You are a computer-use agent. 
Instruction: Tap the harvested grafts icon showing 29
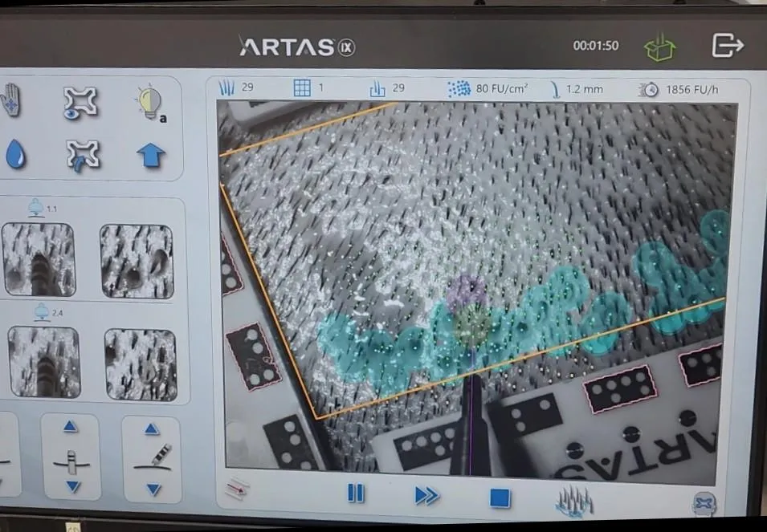(378, 88)
